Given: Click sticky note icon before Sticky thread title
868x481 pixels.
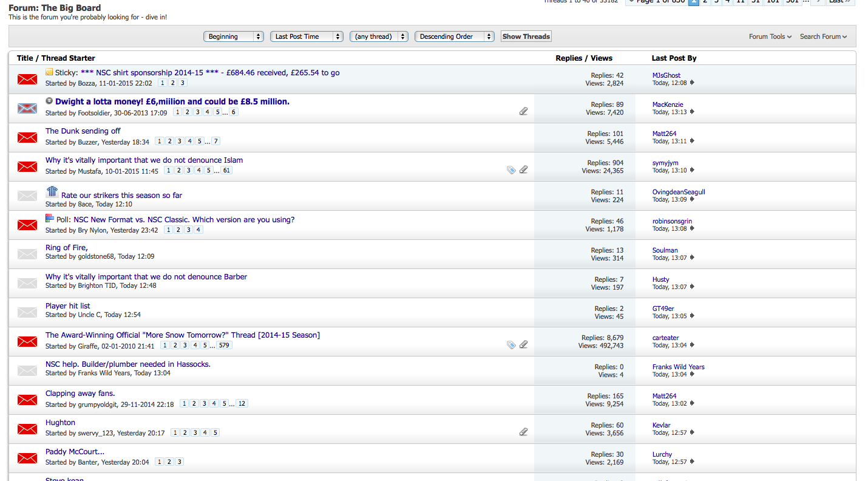Looking at the screenshot, I should click(49, 72).
